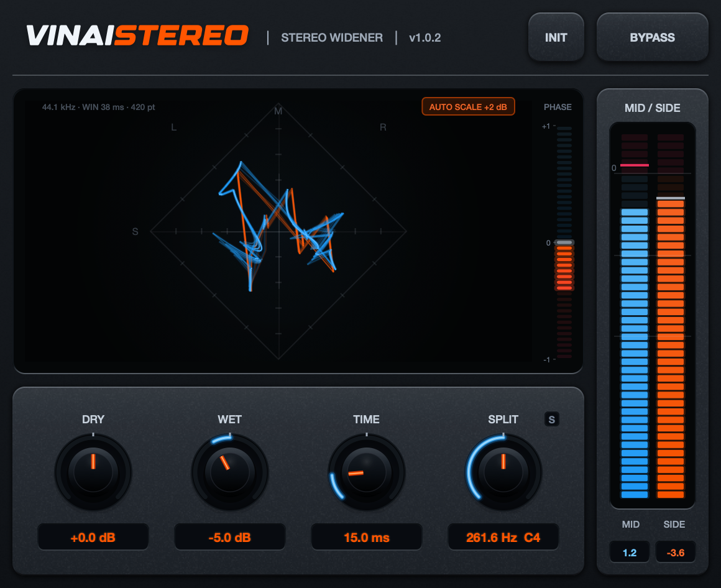Click the MID label under the meter
Viewport: 721px width, 588px height.
click(x=630, y=525)
